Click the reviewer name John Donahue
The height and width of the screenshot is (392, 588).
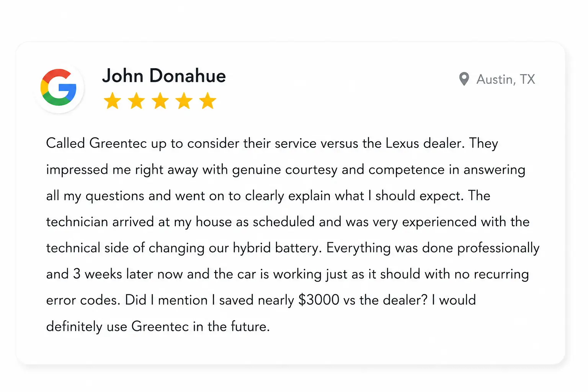[164, 75]
